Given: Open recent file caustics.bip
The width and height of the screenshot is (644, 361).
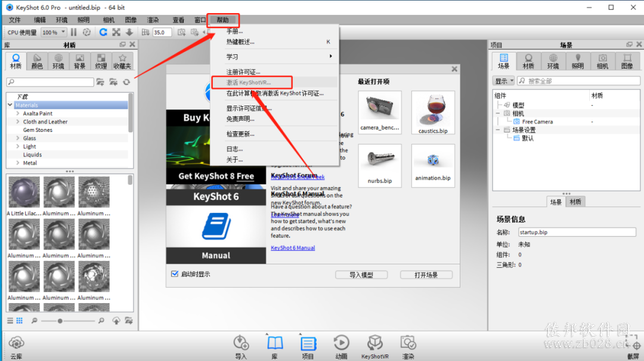Looking at the screenshot, I should click(433, 113).
